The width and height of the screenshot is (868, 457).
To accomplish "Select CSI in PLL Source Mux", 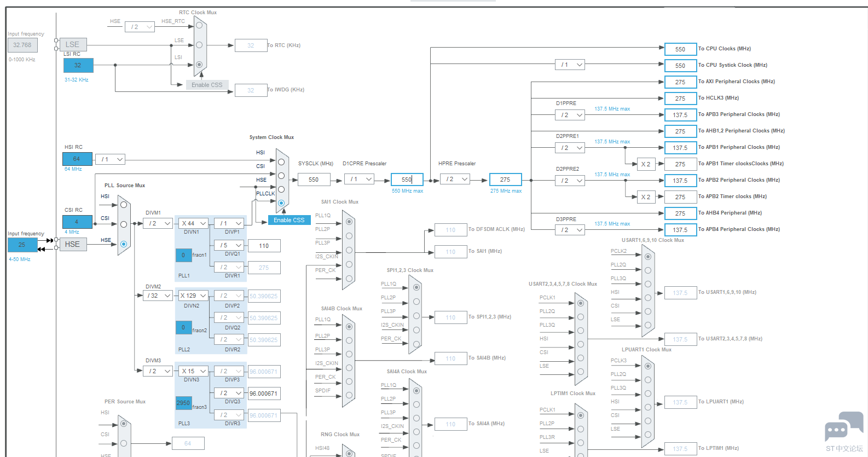I will [124, 224].
